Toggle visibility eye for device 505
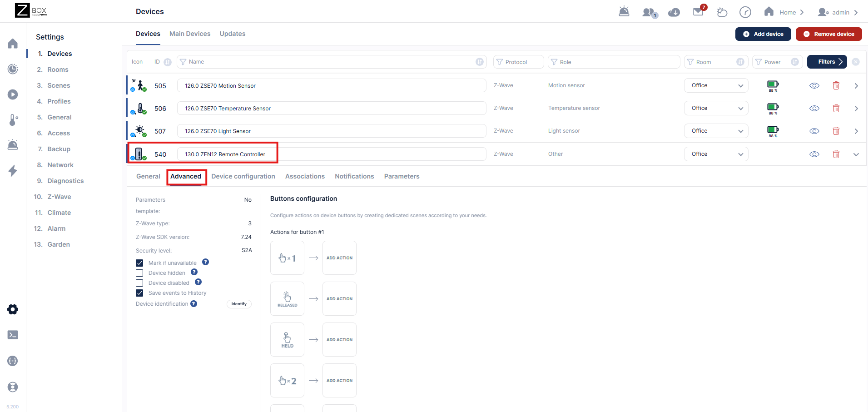868x412 pixels. [x=814, y=85]
